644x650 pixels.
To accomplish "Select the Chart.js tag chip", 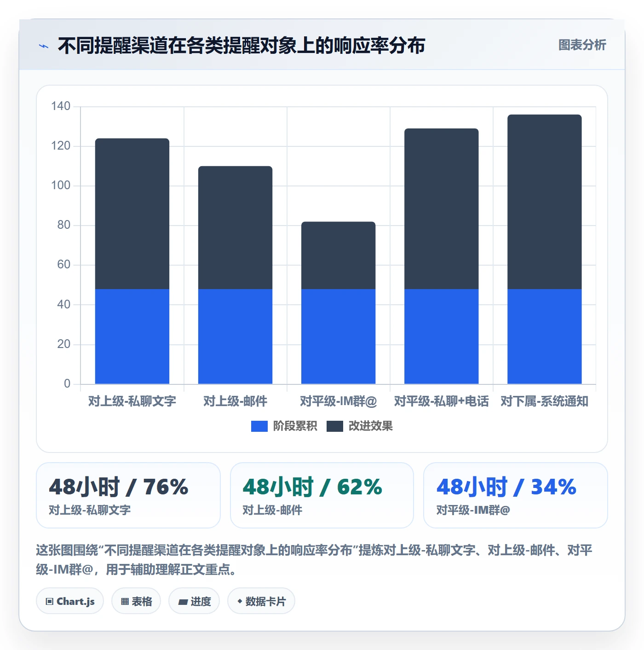I will 70,601.
